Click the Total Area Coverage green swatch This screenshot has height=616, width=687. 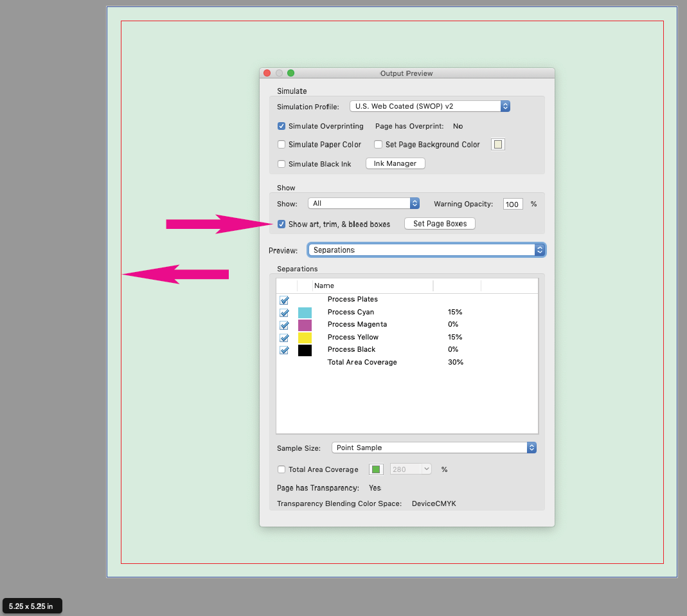pyautogui.click(x=376, y=469)
